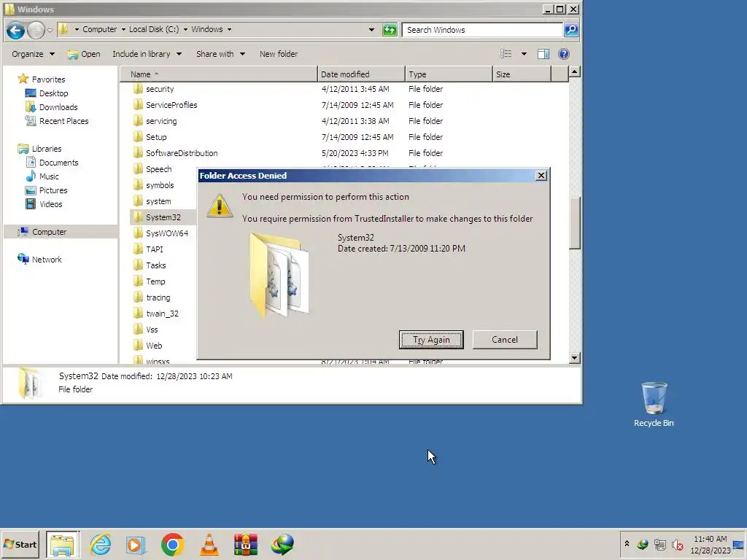Launch Internet Explorer from the taskbar
Screen dimensions: 747x560
tap(101, 544)
